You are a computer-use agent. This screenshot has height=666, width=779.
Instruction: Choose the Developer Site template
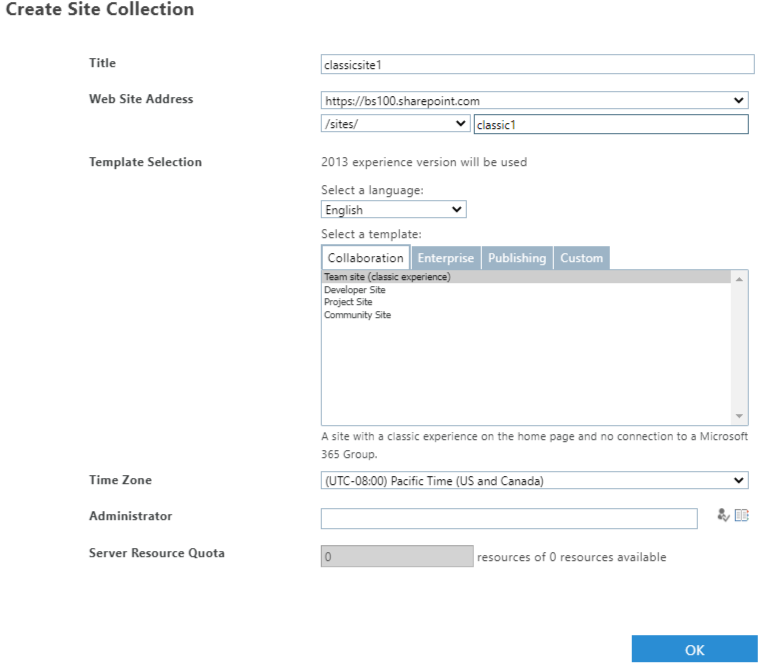pyautogui.click(x=355, y=290)
